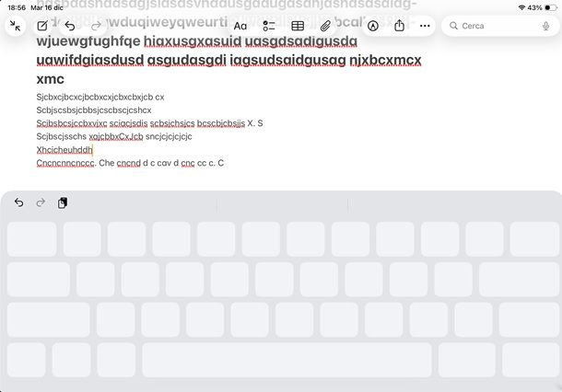Tap the word 'cav' in last line
Image resolution: width=562 pixels, height=392 pixels.
[164, 163]
